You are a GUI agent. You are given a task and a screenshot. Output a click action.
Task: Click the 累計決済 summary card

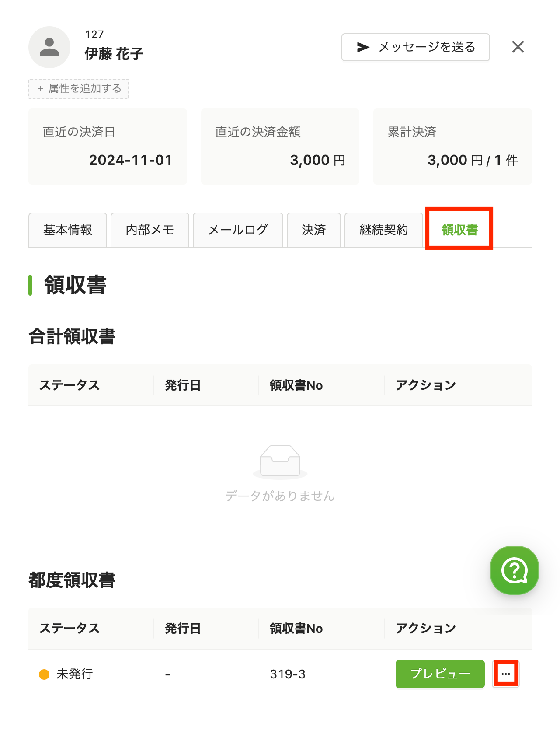[x=452, y=147]
